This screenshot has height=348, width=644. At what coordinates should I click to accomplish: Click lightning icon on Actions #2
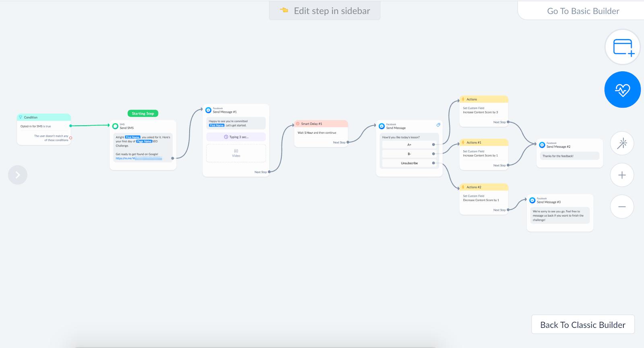pyautogui.click(x=463, y=187)
